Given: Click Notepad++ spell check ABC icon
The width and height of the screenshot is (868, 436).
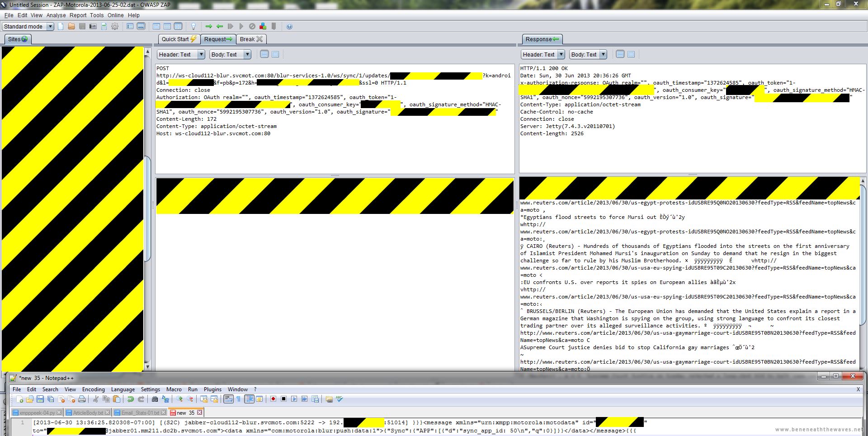Looking at the screenshot, I should [x=340, y=399].
